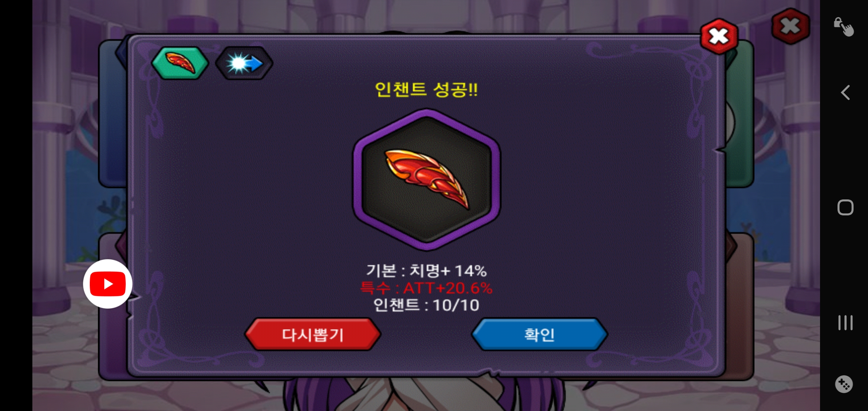Open the game tools controller icon

pos(844,384)
